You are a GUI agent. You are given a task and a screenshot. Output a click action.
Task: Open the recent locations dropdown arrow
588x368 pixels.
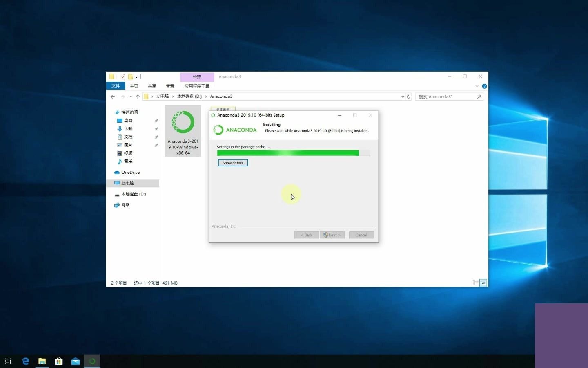(x=131, y=96)
